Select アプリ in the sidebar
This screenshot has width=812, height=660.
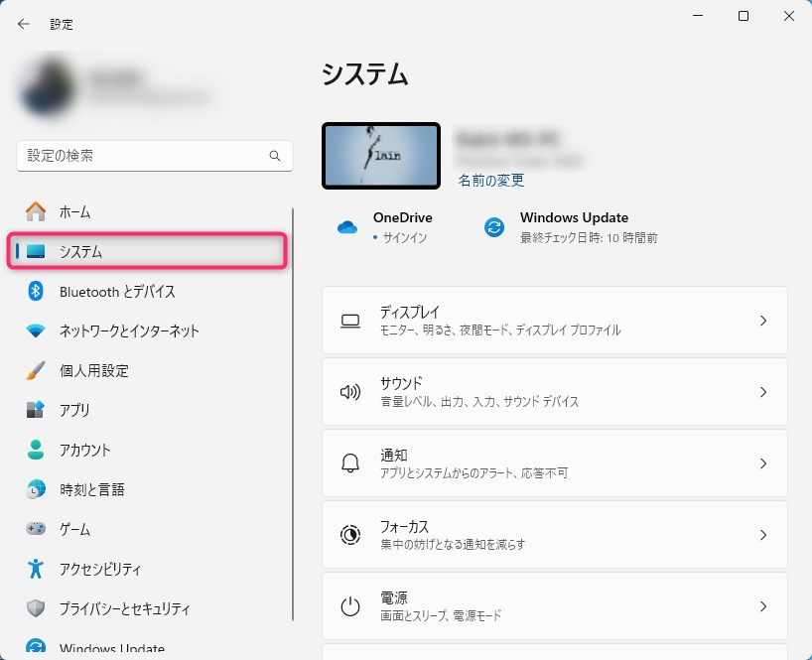pos(74,410)
